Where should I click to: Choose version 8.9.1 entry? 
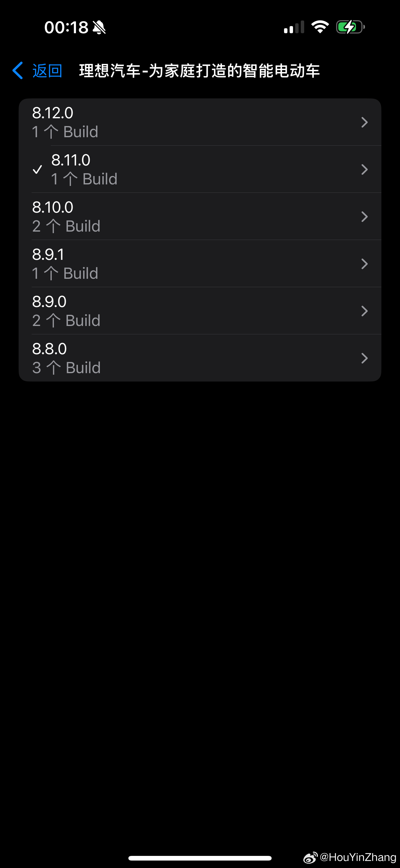200,264
